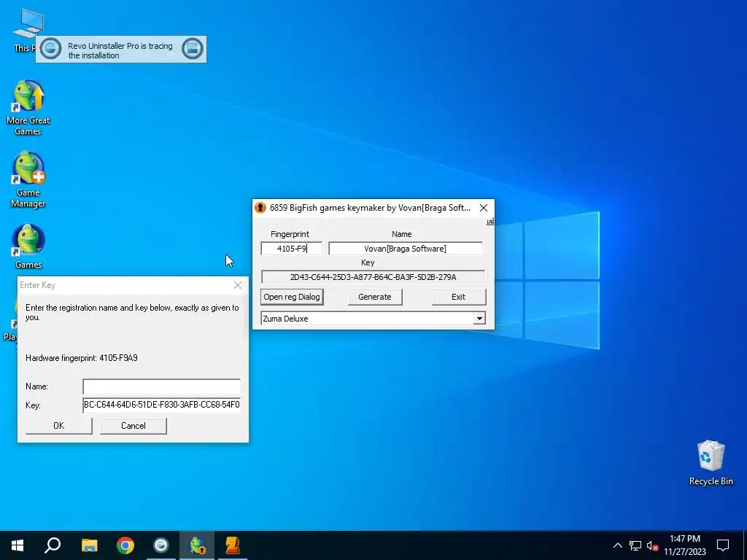Image resolution: width=747 pixels, height=560 pixels.
Task: Close the BigFish keymaker window
Action: click(x=484, y=208)
